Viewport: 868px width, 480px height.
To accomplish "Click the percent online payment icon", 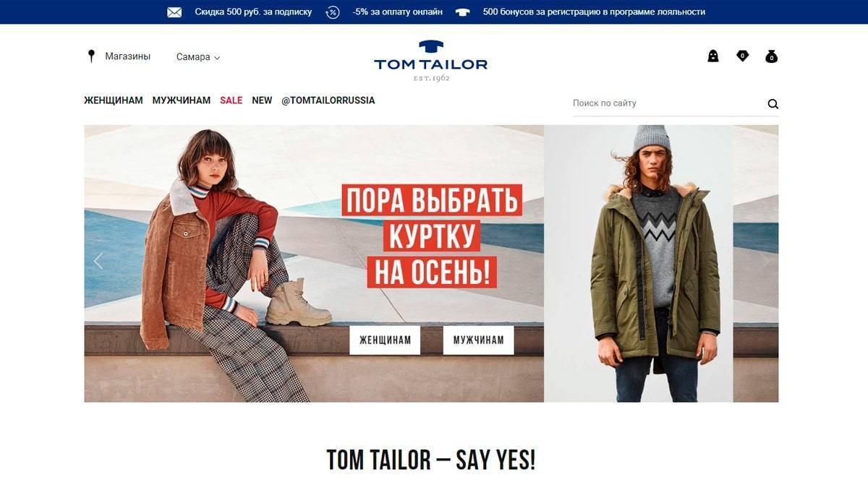I will coord(333,12).
